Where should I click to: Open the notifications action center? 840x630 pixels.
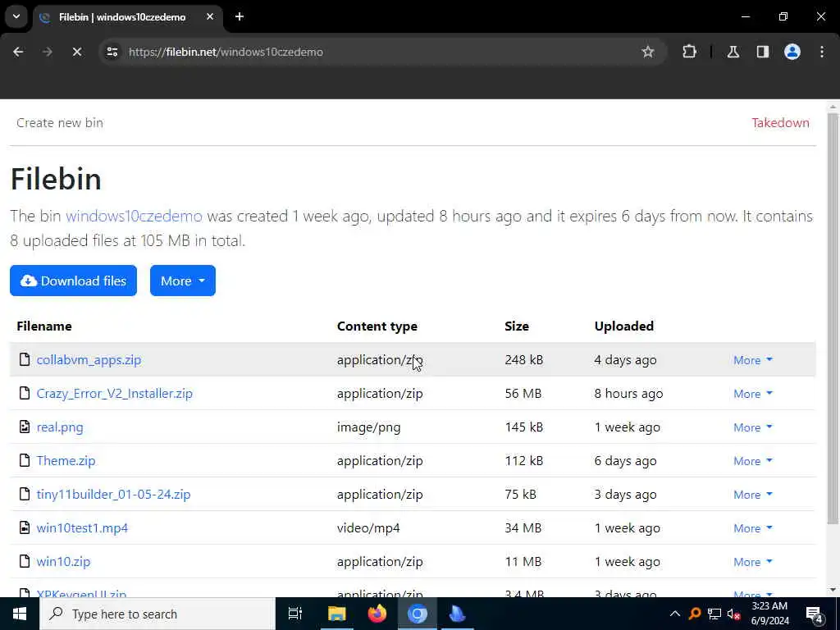(815, 614)
